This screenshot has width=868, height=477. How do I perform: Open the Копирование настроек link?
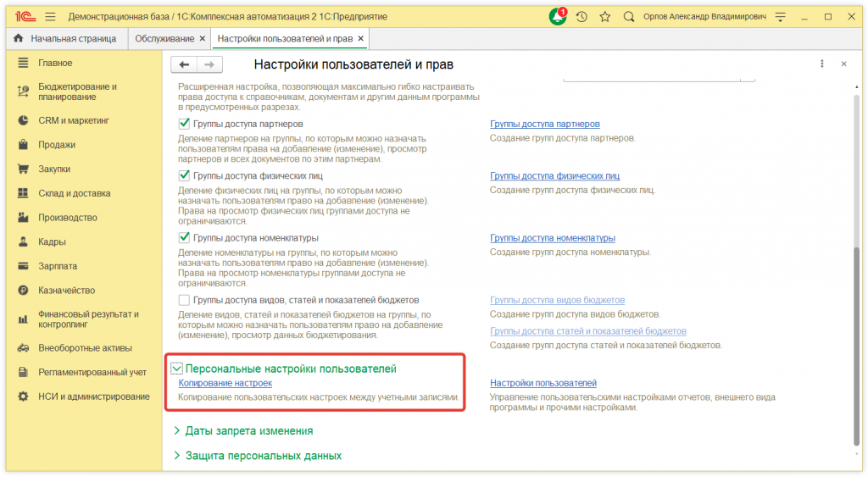tap(225, 383)
